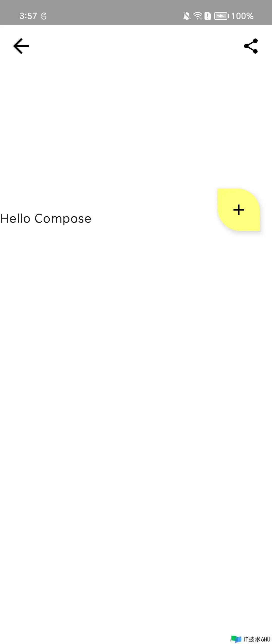Open the share menu icon
272x644 pixels.
[x=251, y=46]
